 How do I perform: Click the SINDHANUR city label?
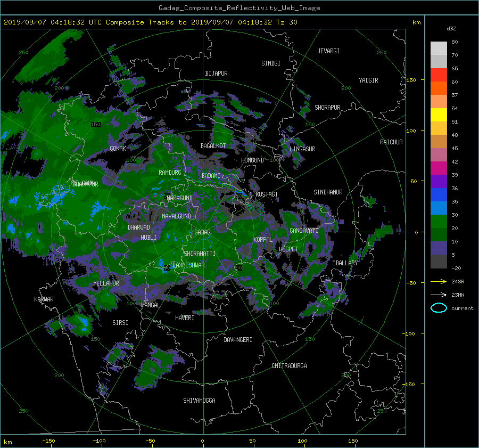[328, 192]
